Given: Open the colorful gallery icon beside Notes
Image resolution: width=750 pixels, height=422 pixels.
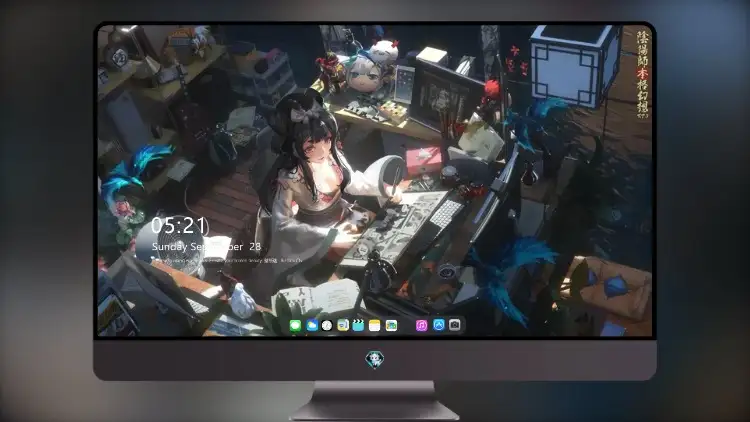Looking at the screenshot, I should pos(391,325).
